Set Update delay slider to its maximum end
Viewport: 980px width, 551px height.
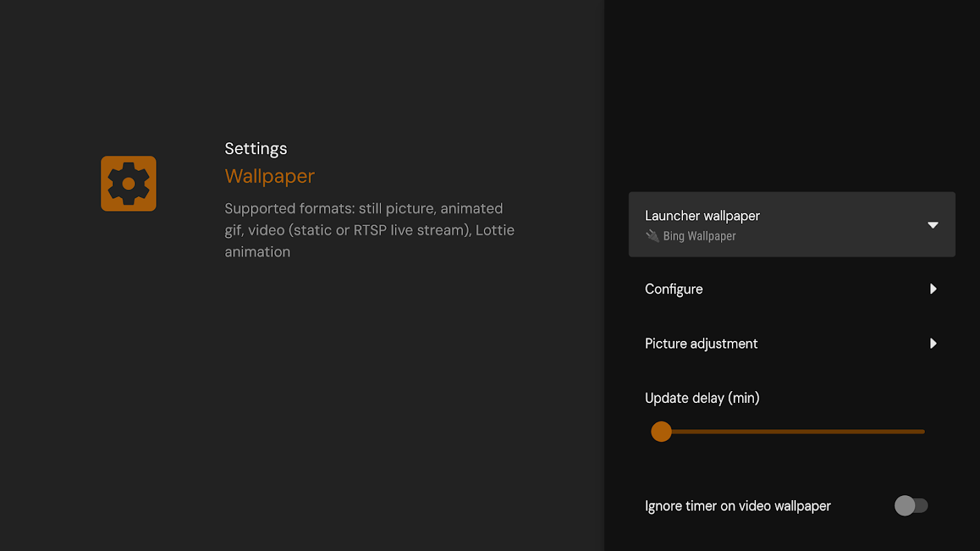923,432
